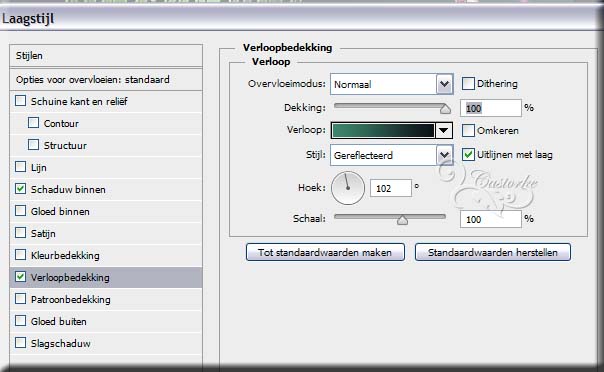Select the Schuine kant en reliëf row
The height and width of the screenshot is (372, 604).
tap(106, 101)
